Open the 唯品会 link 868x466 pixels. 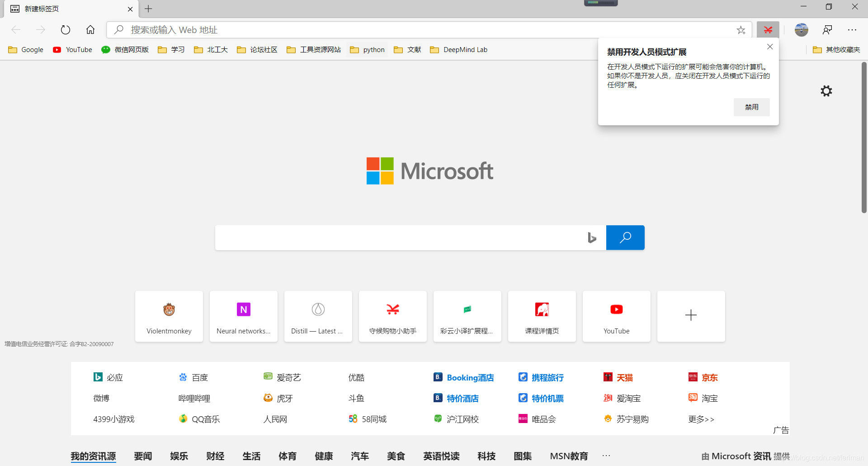[x=537, y=419]
